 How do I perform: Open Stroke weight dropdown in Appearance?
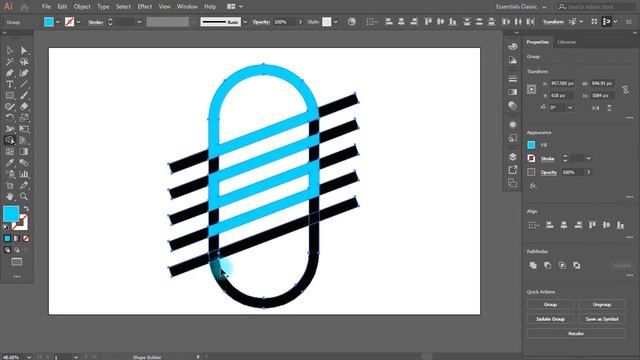588,158
